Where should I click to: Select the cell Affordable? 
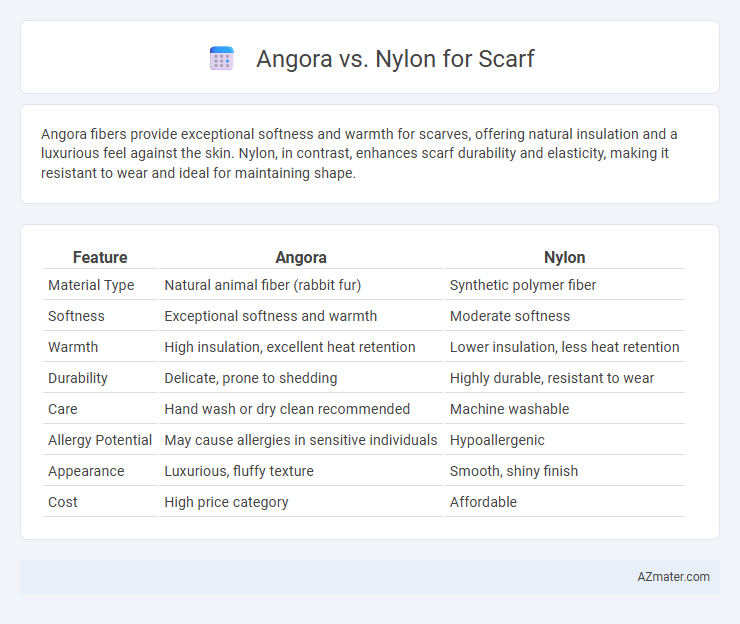tap(483, 502)
